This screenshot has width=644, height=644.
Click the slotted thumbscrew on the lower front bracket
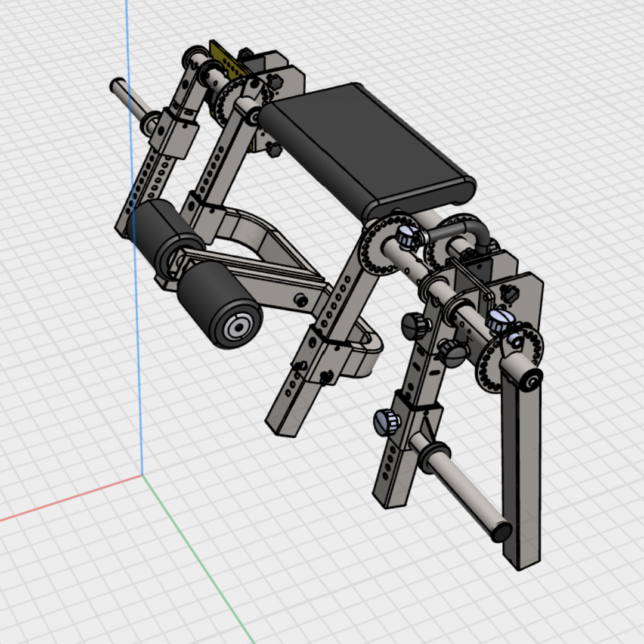(x=386, y=422)
